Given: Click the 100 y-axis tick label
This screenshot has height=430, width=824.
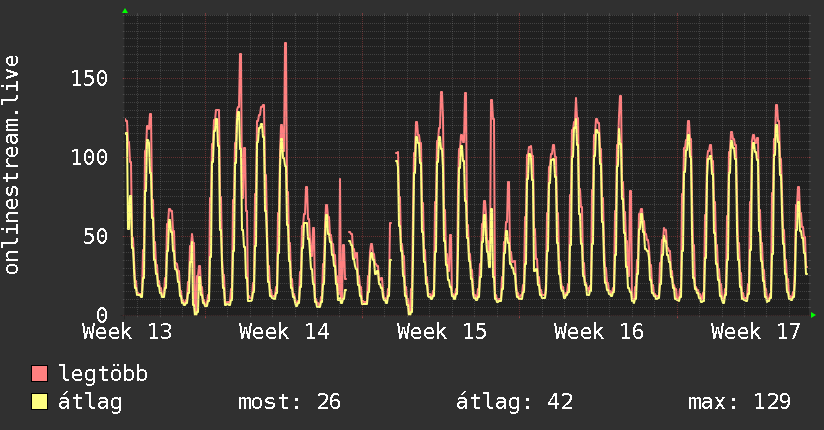Looking at the screenshot, I should (89, 157).
